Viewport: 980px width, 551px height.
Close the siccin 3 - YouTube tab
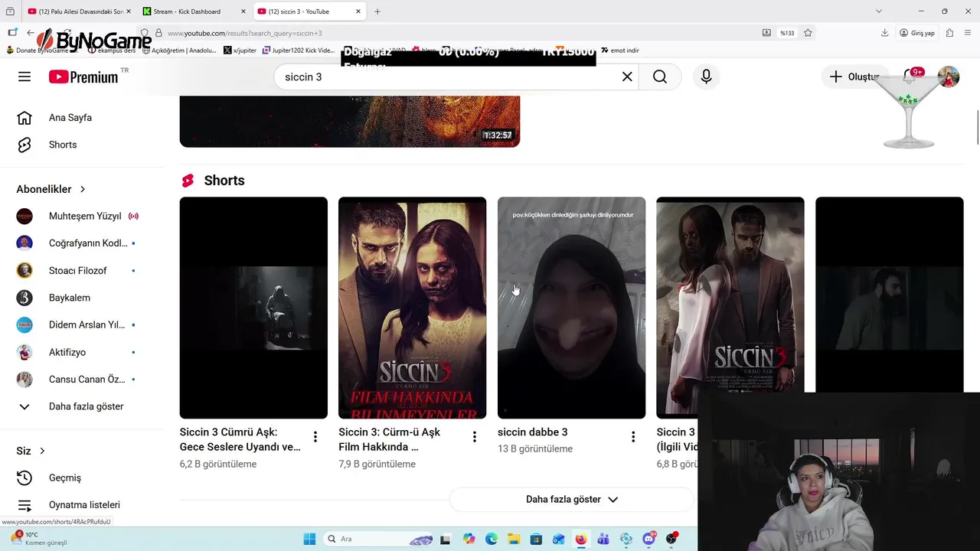click(x=358, y=11)
